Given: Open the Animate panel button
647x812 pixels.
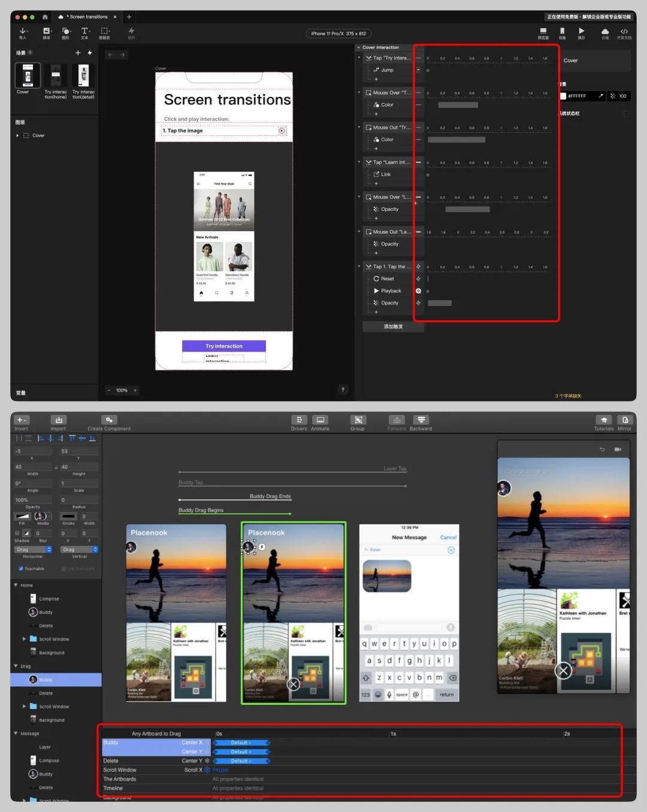Looking at the screenshot, I should (x=320, y=420).
